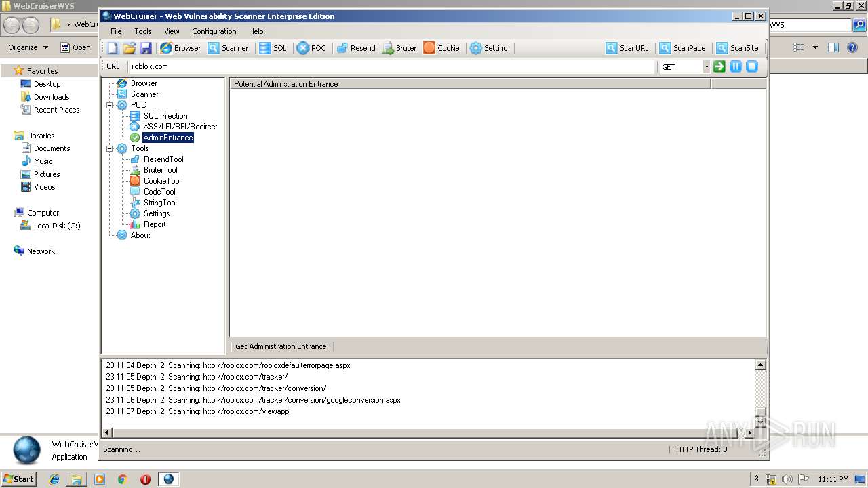Open the Configuration menu
Viewport: 868px width, 488px height.
click(x=214, y=31)
